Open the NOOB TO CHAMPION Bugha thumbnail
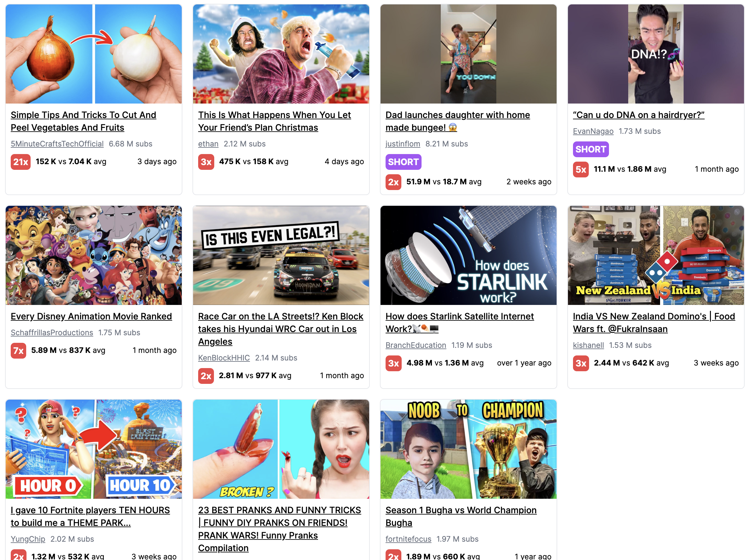756x560 pixels. point(468,449)
